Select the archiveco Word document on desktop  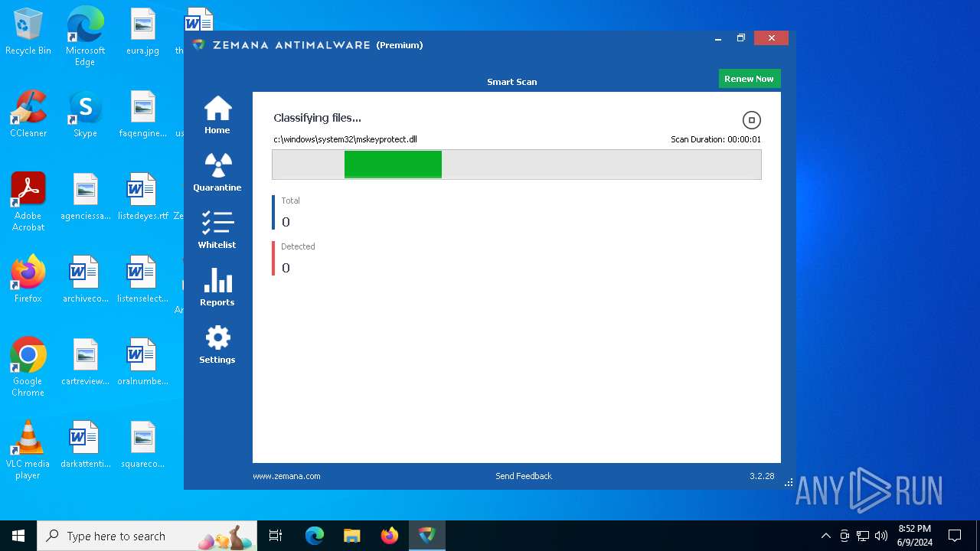point(85,280)
